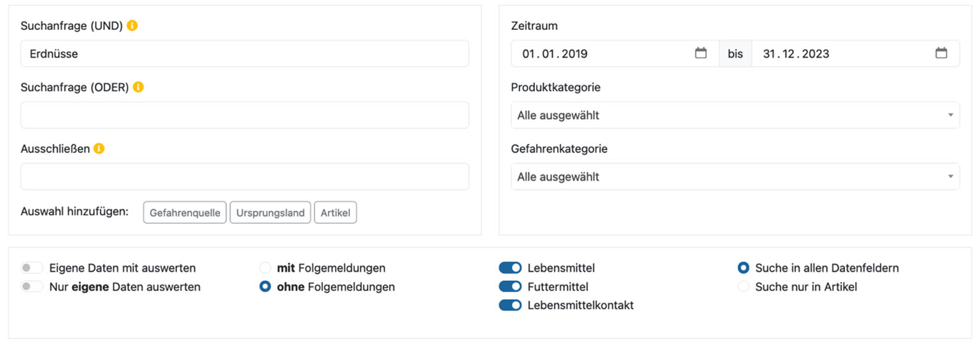Expand the Produktkategorie dropdown

(x=735, y=115)
